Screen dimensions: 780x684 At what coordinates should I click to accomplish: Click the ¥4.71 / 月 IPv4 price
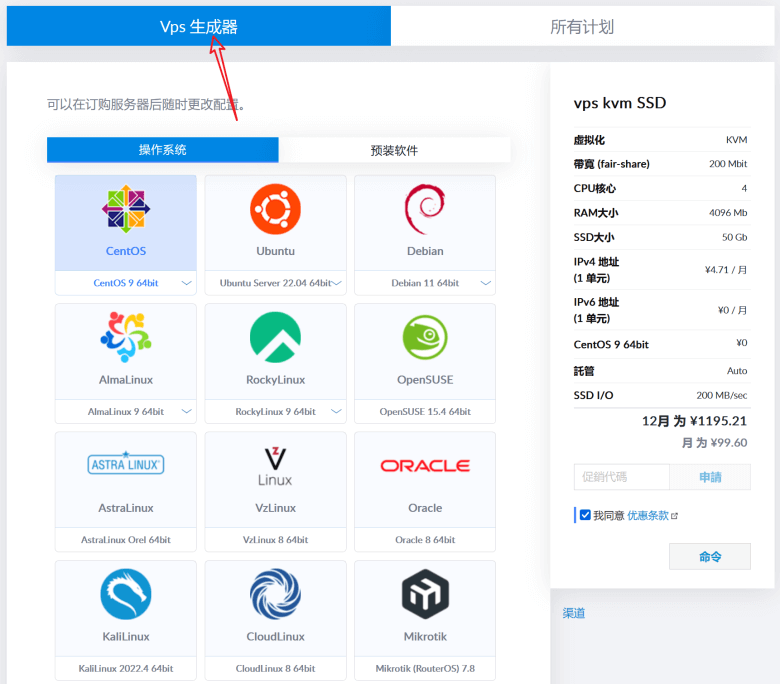726,270
